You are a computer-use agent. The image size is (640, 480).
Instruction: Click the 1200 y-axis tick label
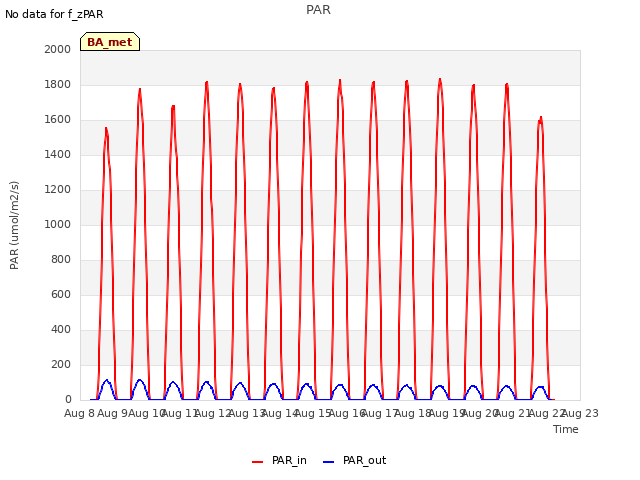point(58,189)
